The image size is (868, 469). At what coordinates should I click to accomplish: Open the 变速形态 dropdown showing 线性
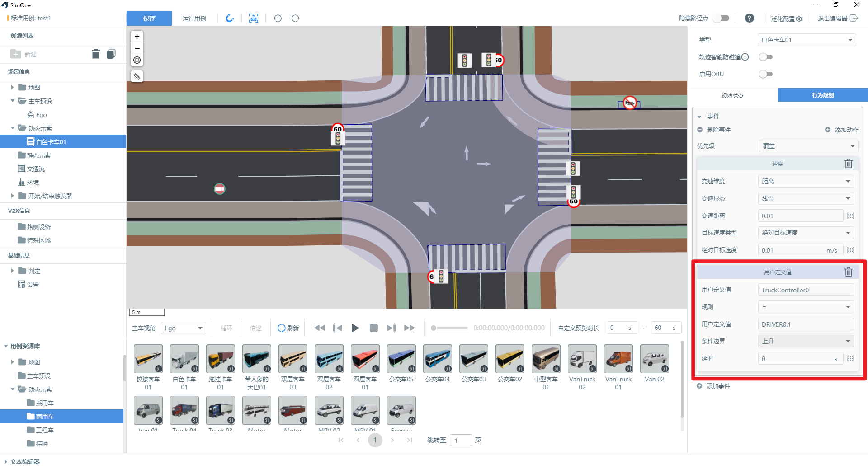806,198
